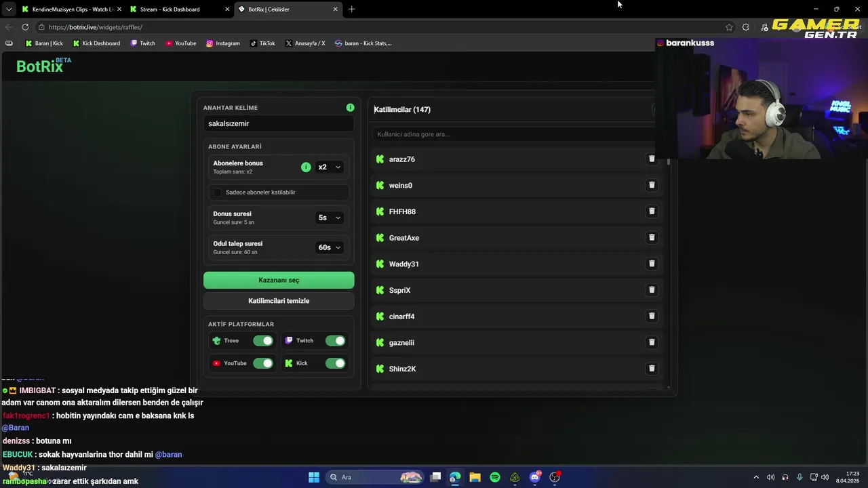The image size is (868, 488).
Task: Close the BotRix Cekilisler tab
Action: click(x=335, y=9)
